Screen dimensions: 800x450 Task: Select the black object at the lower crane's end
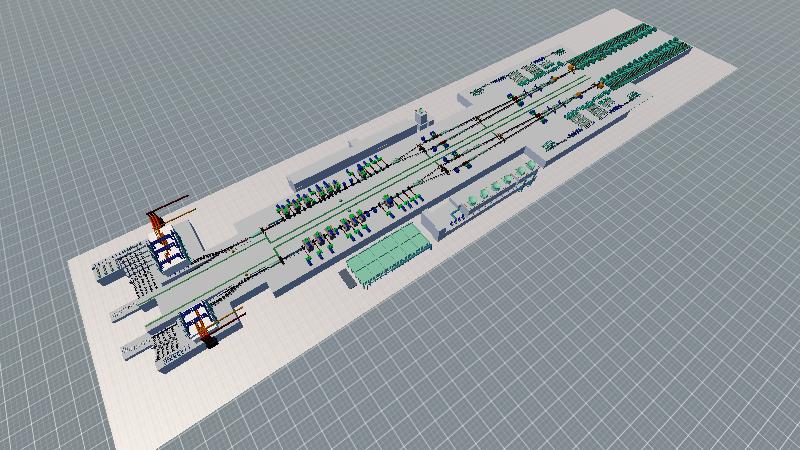coord(211,345)
